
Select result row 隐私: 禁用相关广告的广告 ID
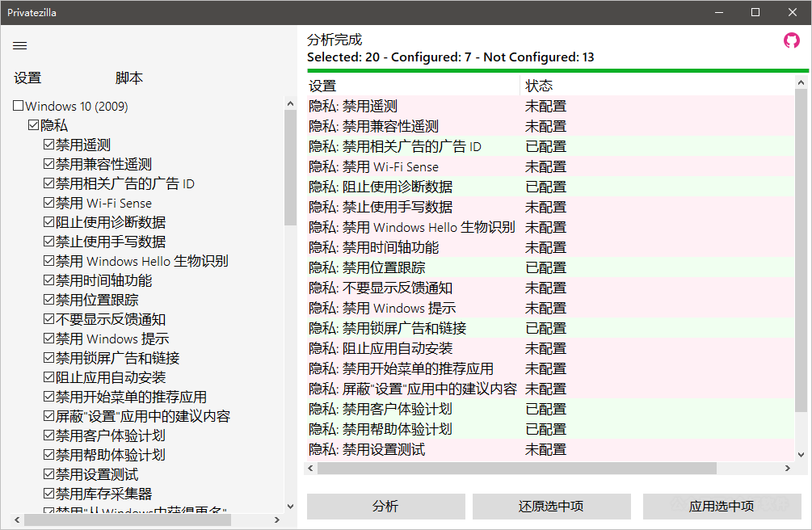tap(550, 146)
